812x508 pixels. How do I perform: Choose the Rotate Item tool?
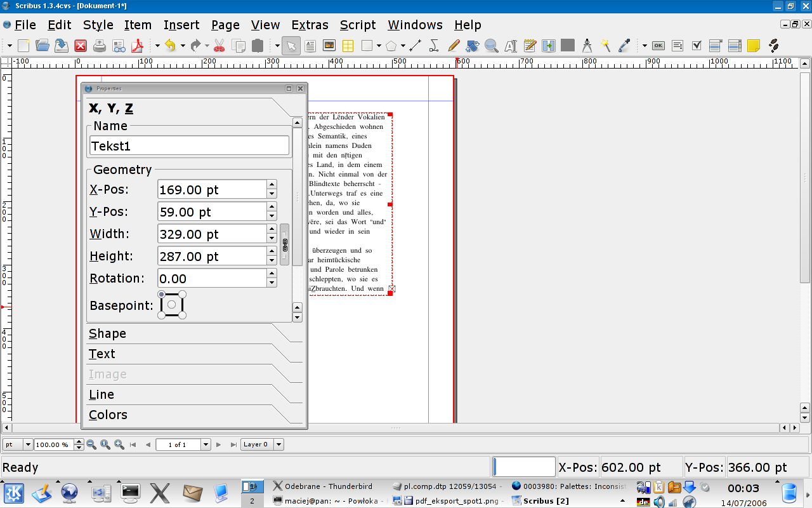point(471,46)
